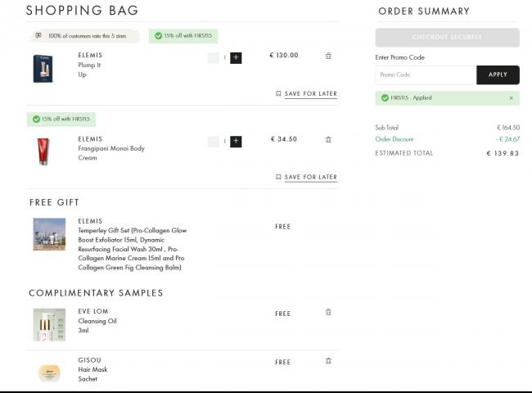Remove the applied FIRST15 promo code
Viewport: 532px width, 393px height.
[x=511, y=98]
